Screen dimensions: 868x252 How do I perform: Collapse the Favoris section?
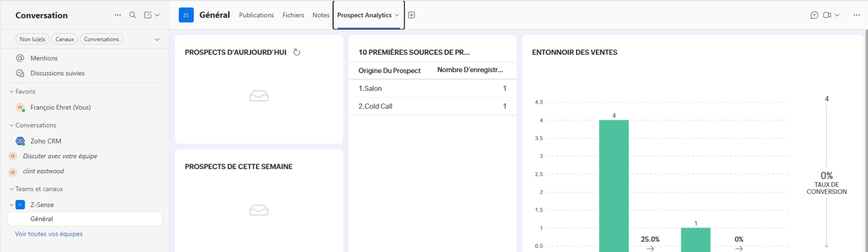[x=12, y=92]
